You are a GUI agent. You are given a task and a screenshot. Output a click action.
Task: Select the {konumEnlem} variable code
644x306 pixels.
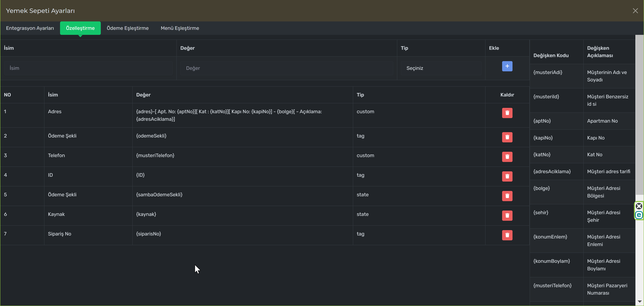pyautogui.click(x=550, y=237)
